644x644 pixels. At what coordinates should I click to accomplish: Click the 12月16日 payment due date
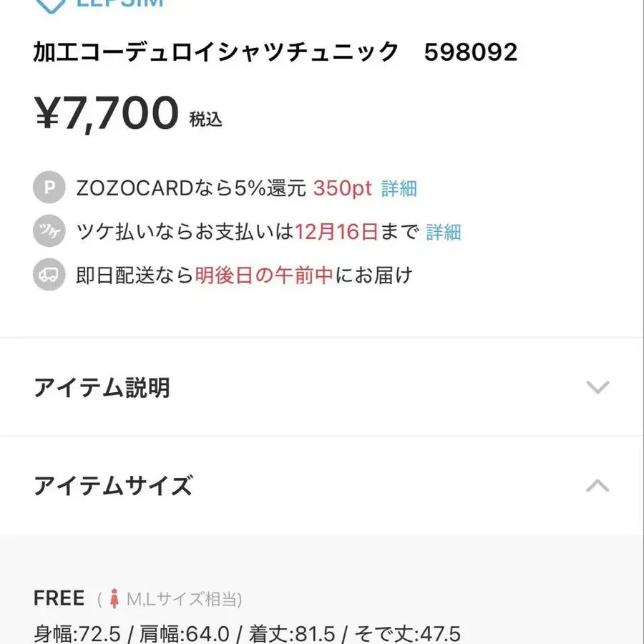[338, 232]
